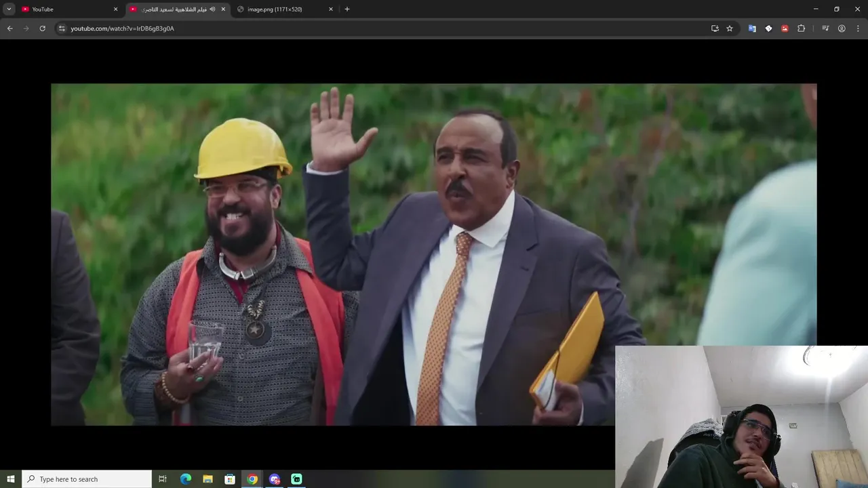Open the purple chat app with badge on taskbar
This screenshot has width=868, height=488.
pos(275,479)
